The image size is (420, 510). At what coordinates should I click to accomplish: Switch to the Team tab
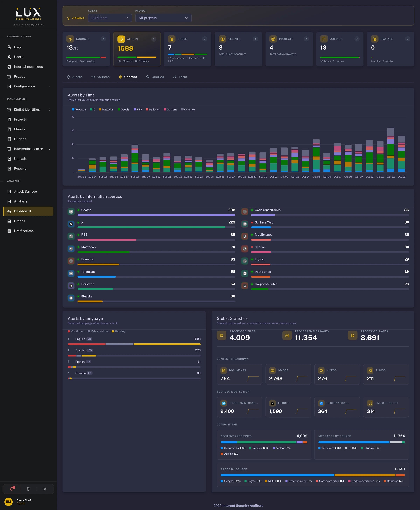(180, 77)
